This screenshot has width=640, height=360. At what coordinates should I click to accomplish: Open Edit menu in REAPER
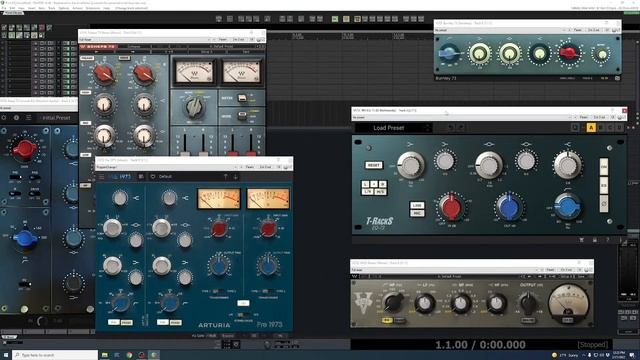click(12, 8)
